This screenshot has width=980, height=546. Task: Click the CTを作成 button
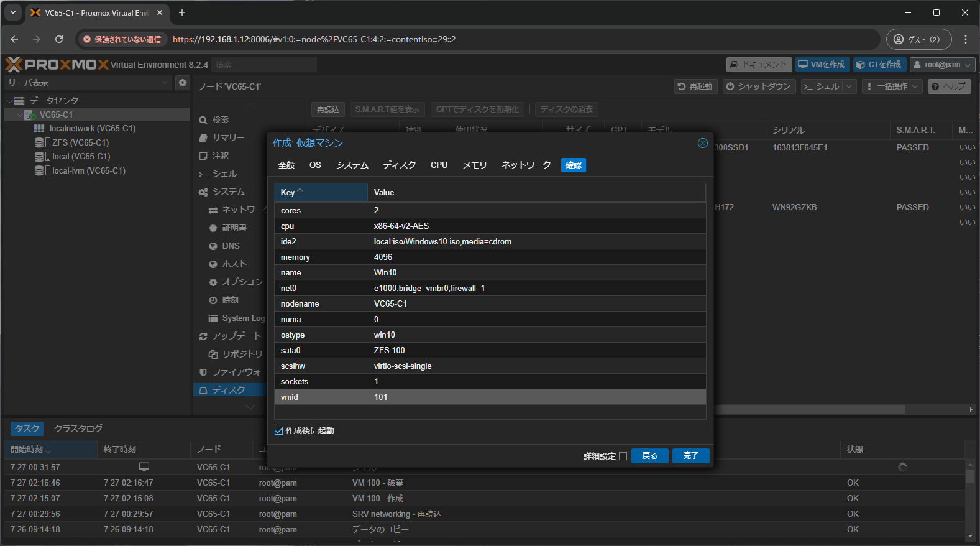point(879,65)
